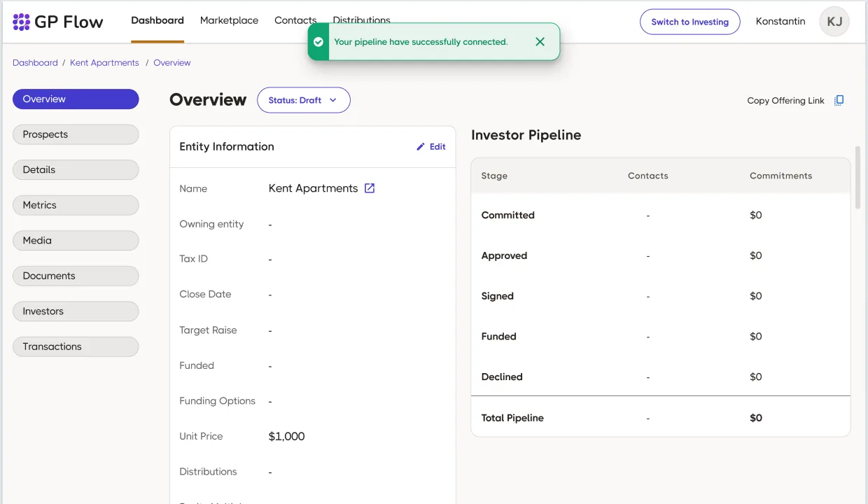This screenshot has width=868, height=504.
Task: Follow the Kent Apartments breadcrumb link
Action: (x=104, y=63)
